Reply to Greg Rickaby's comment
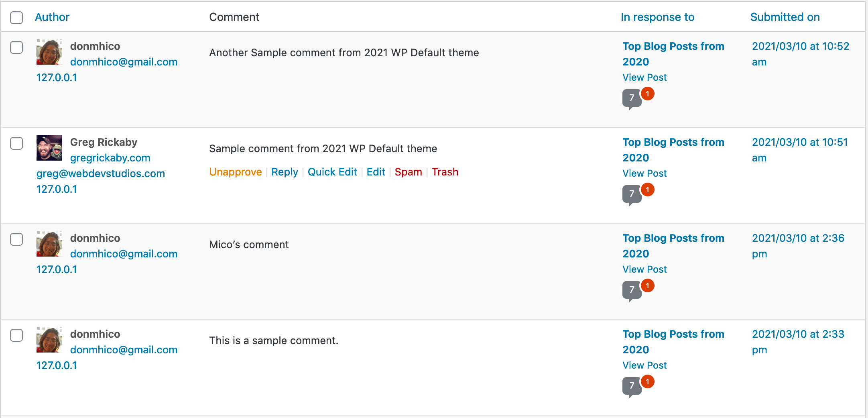The height and width of the screenshot is (418, 868). pyautogui.click(x=285, y=172)
